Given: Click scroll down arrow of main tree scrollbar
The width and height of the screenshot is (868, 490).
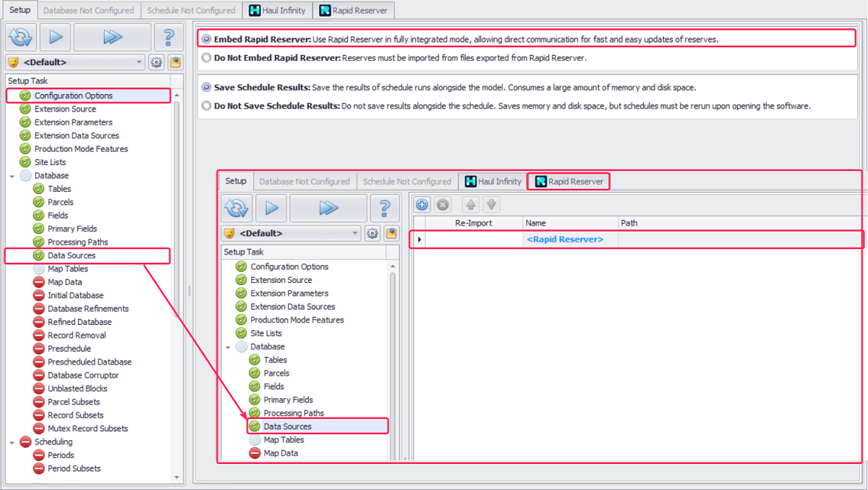Looking at the screenshot, I should (x=177, y=478).
